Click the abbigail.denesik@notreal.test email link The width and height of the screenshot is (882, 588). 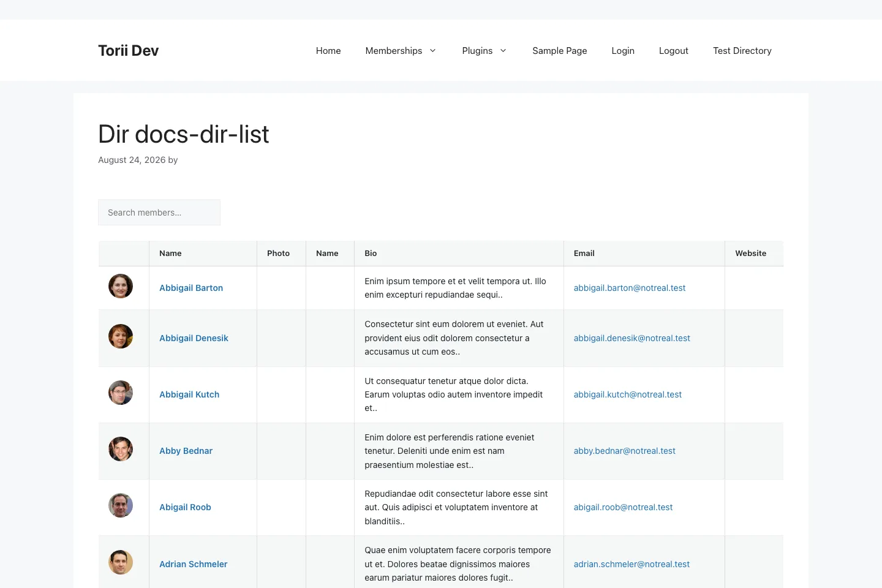click(x=632, y=338)
